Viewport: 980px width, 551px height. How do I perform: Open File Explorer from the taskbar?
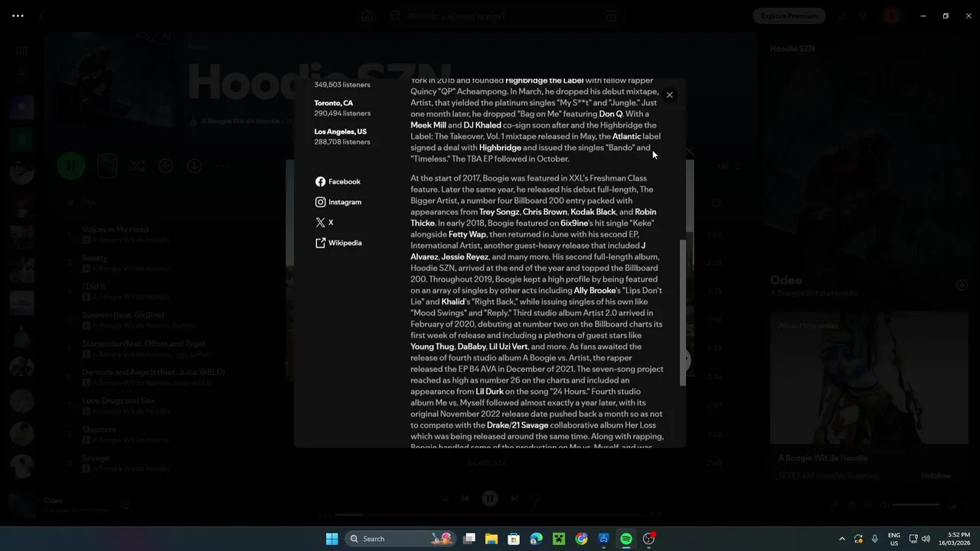tap(492, 539)
